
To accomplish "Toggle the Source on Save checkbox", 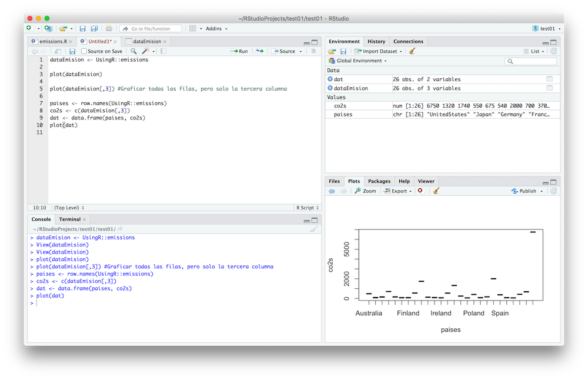I will tap(84, 51).
